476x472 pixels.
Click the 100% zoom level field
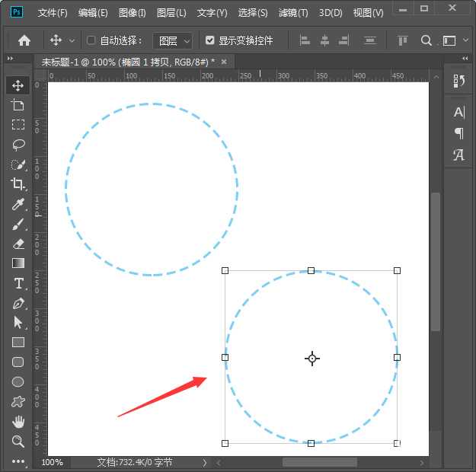click(53, 462)
